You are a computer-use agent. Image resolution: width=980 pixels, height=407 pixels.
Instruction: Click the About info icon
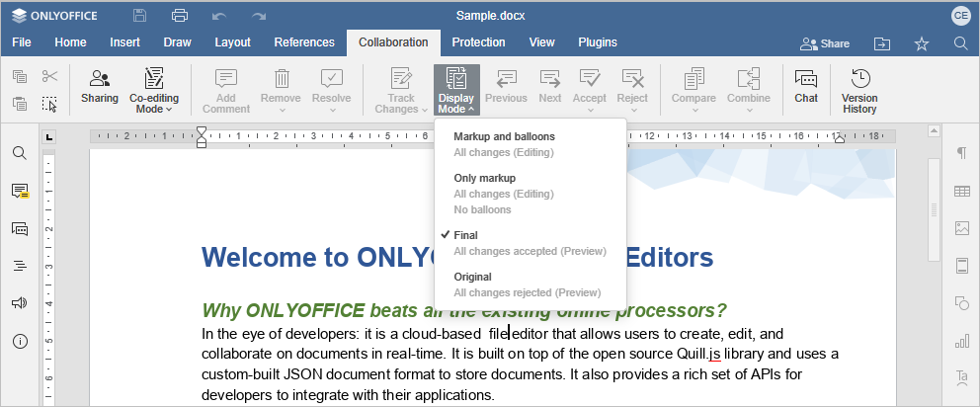click(20, 341)
